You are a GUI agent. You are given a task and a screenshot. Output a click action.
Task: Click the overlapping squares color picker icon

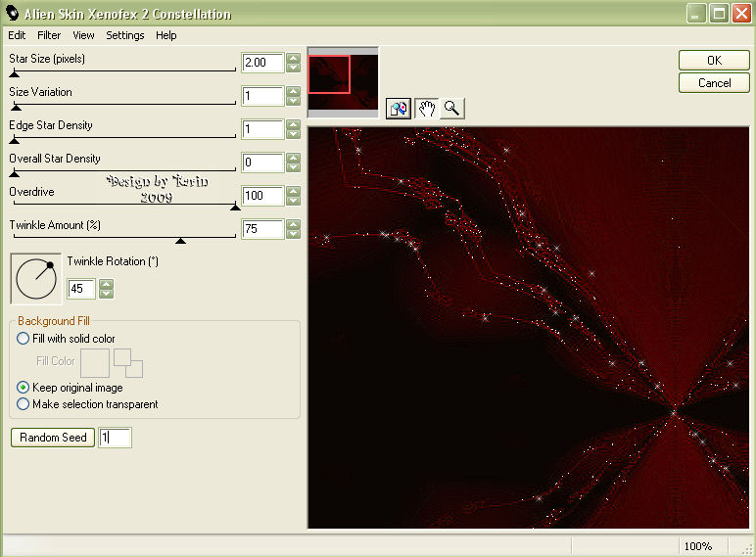coord(128,363)
